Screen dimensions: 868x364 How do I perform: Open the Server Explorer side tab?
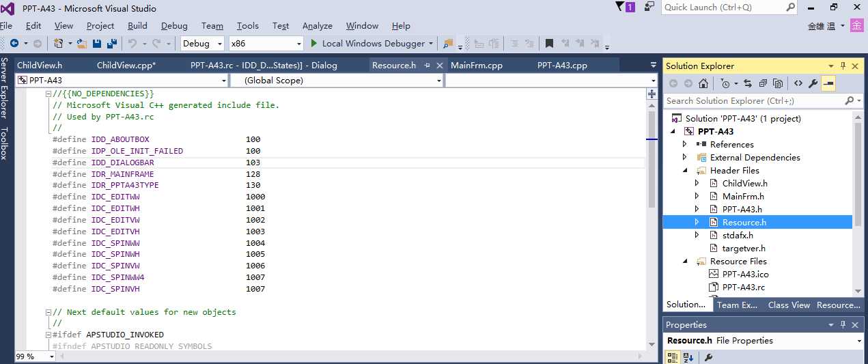[5, 88]
